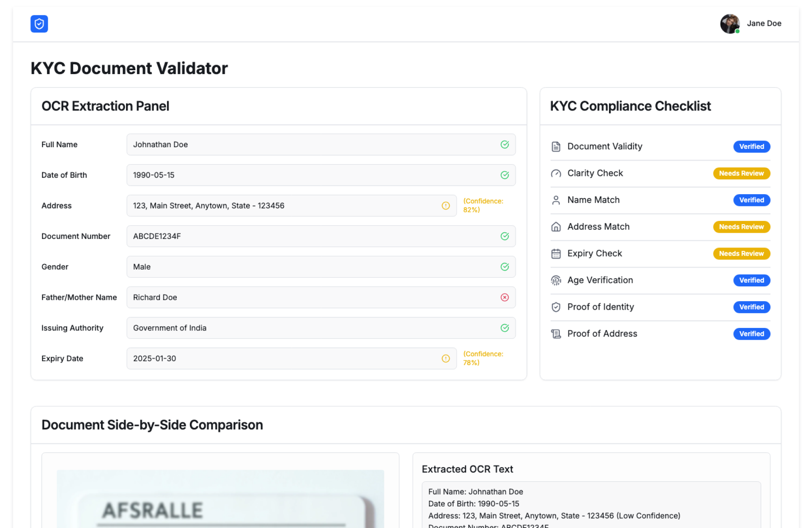Click the Full Name input field
Screen dimensions: 812x528
pyautogui.click(x=313, y=145)
